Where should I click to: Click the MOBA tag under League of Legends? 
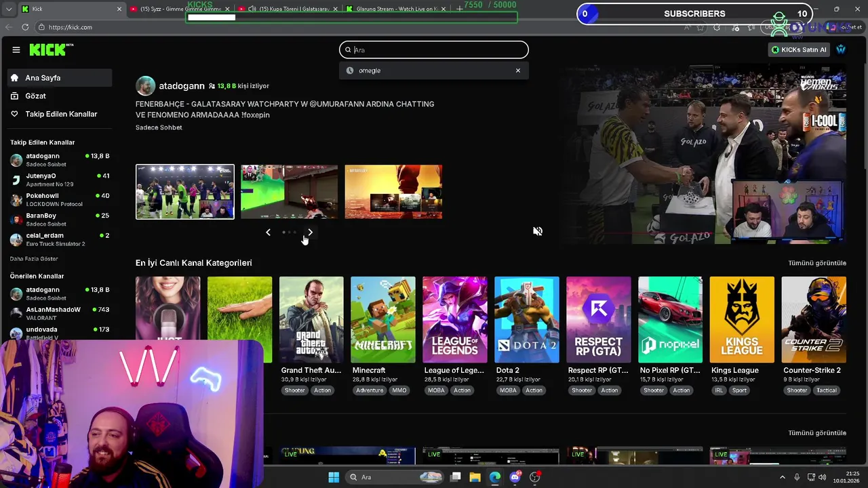pos(437,390)
